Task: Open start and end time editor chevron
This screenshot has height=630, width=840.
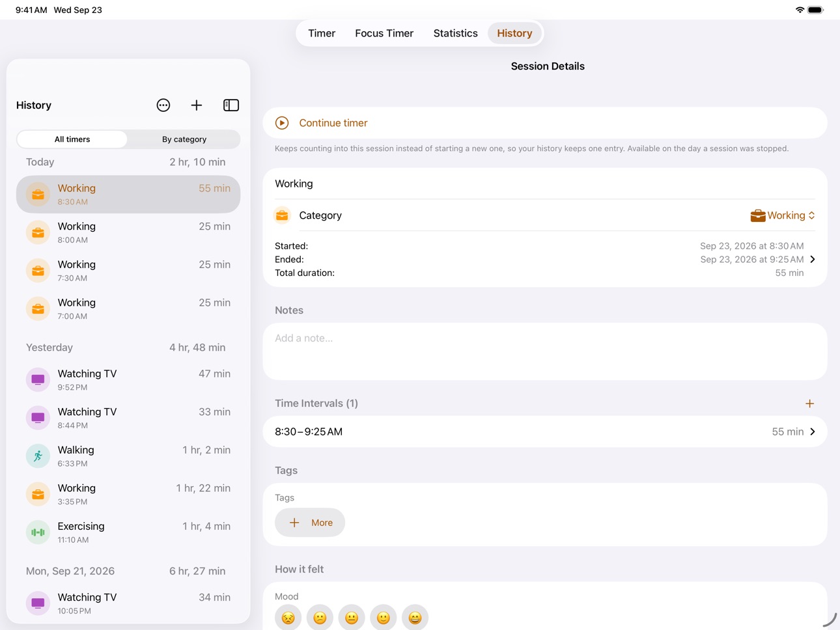Action: [813, 259]
